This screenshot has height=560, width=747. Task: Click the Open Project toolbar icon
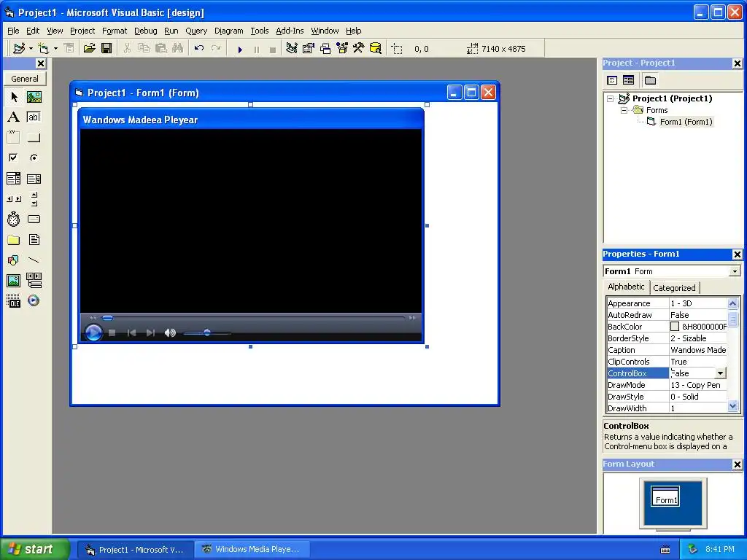tap(89, 49)
